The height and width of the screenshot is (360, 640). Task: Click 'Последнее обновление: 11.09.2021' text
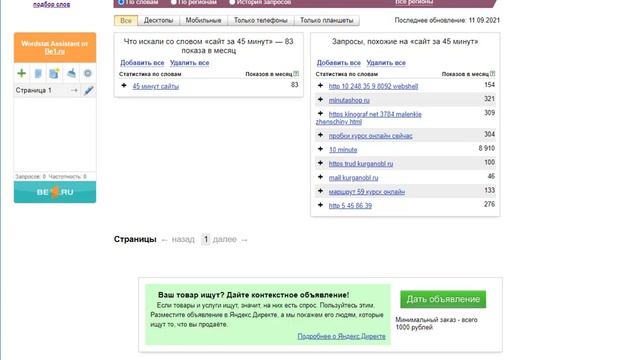[447, 20]
